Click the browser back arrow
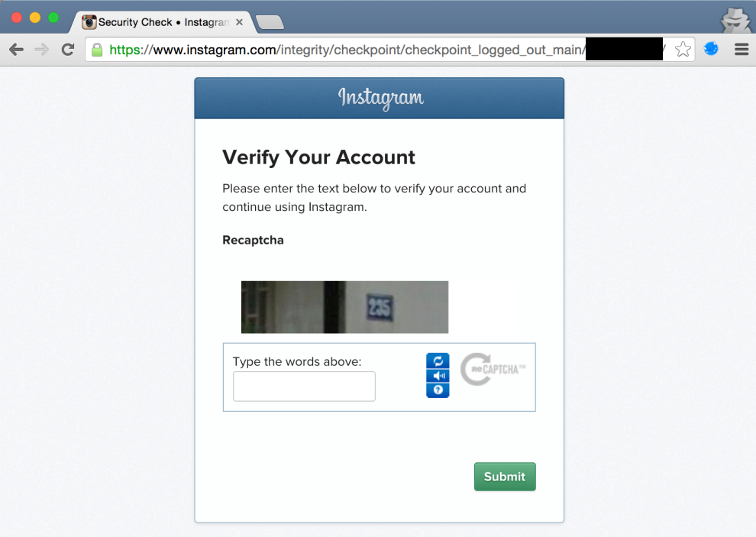756x537 pixels. coord(16,49)
